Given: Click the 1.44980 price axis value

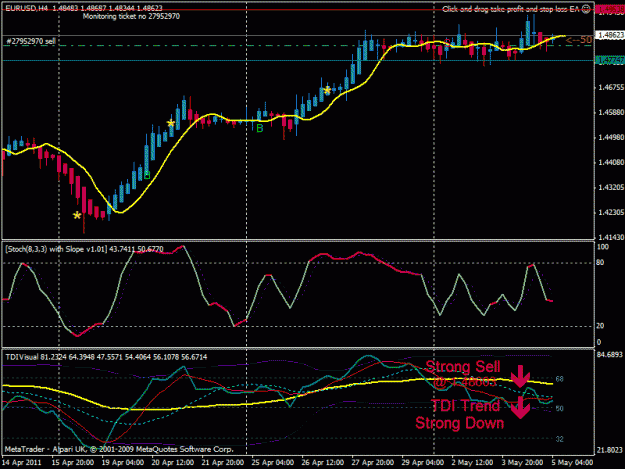Looking at the screenshot, I should coord(611,137).
